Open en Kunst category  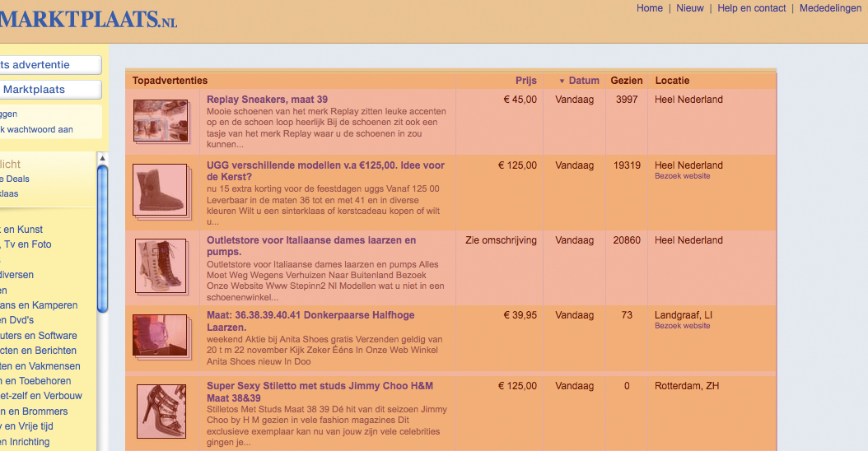pyautogui.click(x=21, y=230)
